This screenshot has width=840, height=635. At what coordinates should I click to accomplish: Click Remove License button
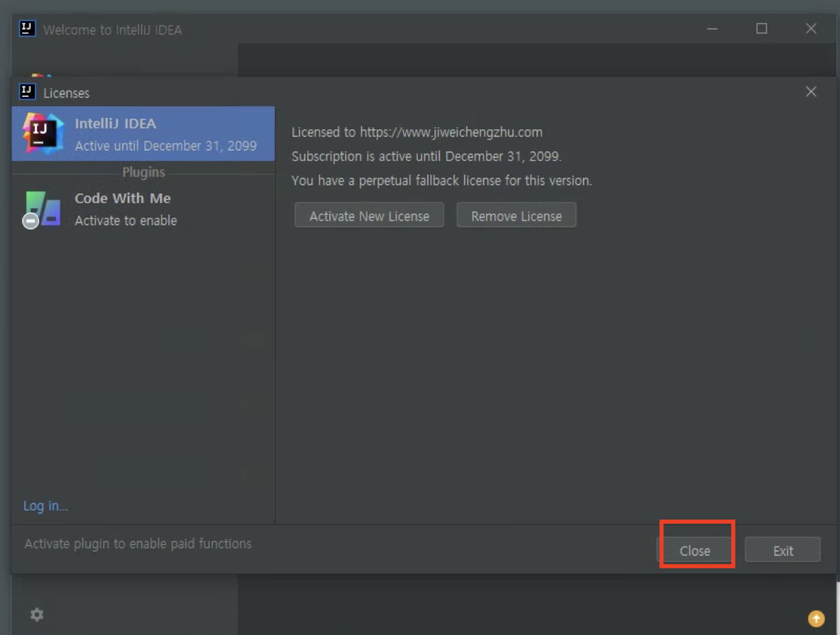[517, 216]
